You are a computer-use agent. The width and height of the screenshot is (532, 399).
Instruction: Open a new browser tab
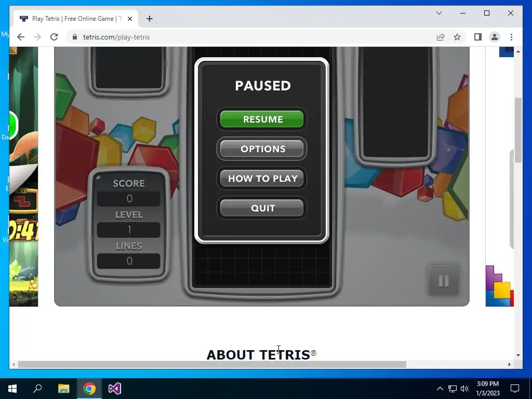coord(149,19)
